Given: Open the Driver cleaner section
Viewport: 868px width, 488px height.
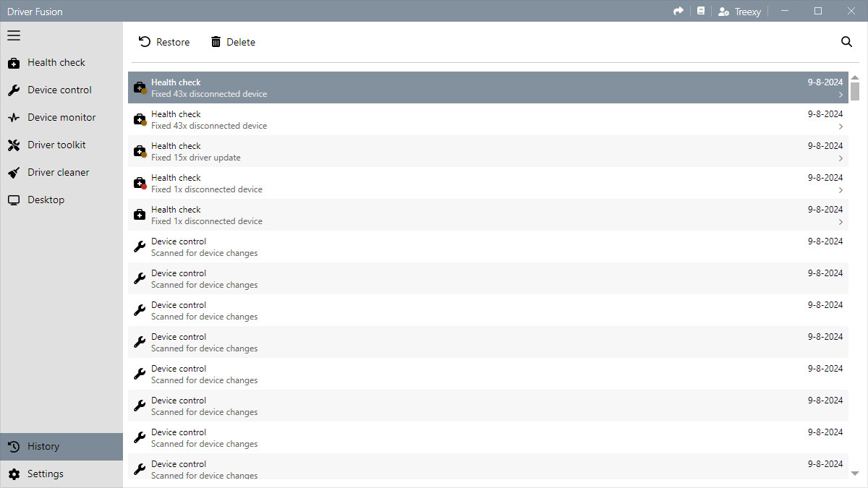Looking at the screenshot, I should (58, 173).
